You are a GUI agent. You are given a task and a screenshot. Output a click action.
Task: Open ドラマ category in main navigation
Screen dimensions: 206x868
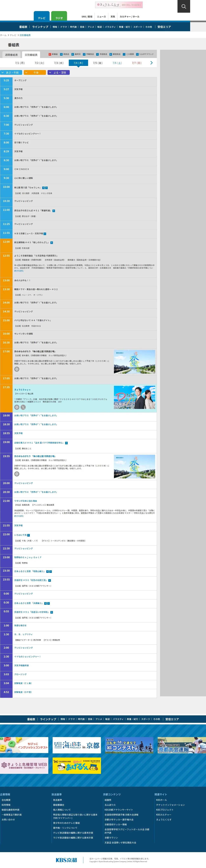point(64,27)
